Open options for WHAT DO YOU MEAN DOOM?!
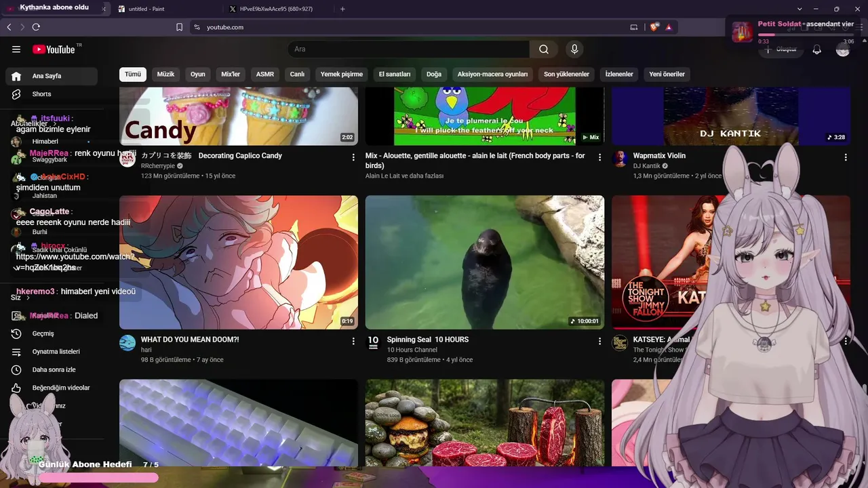This screenshot has height=488, width=868. coord(353,342)
